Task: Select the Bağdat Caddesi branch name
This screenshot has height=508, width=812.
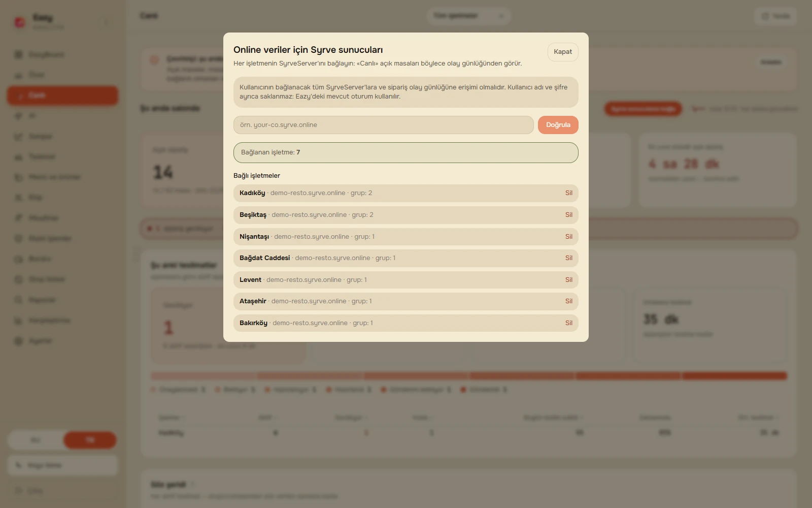Action: point(264,258)
